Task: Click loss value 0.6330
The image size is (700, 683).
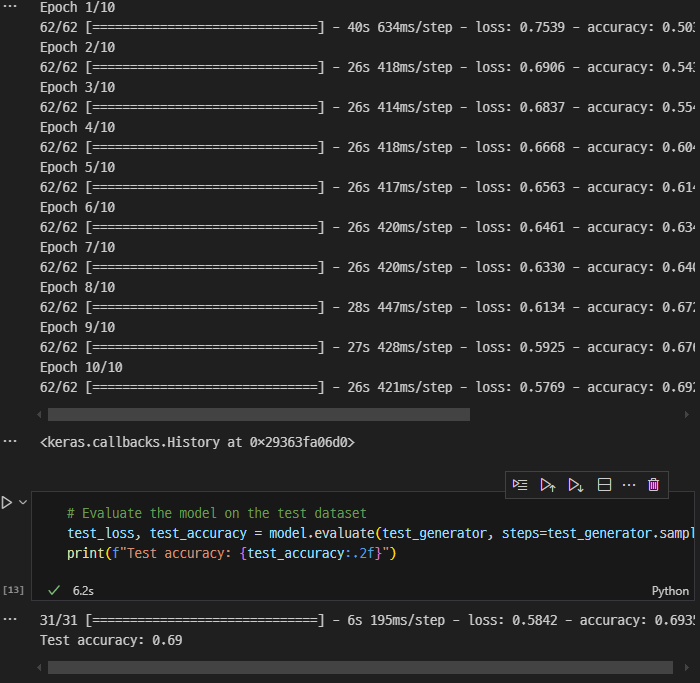Action: 542,267
